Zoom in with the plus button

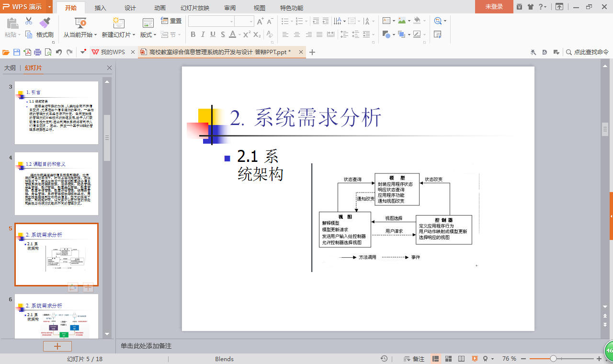coord(599,359)
